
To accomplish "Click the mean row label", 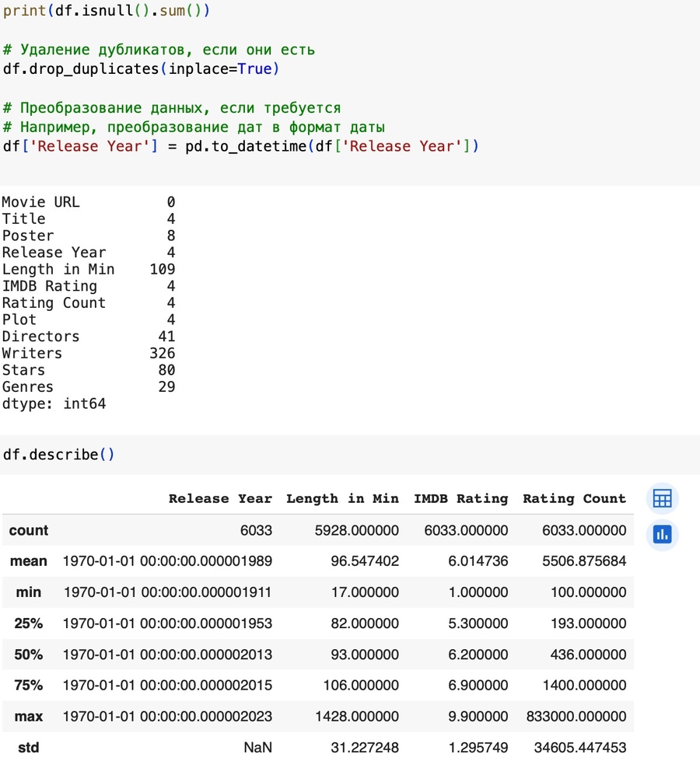I will (29, 560).
